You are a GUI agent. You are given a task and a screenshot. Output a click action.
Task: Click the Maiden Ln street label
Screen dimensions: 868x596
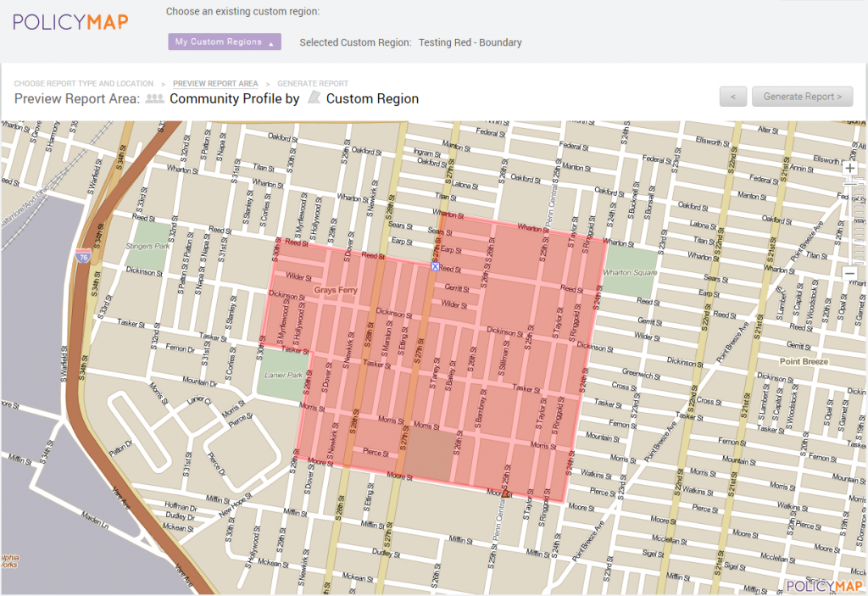tap(96, 521)
